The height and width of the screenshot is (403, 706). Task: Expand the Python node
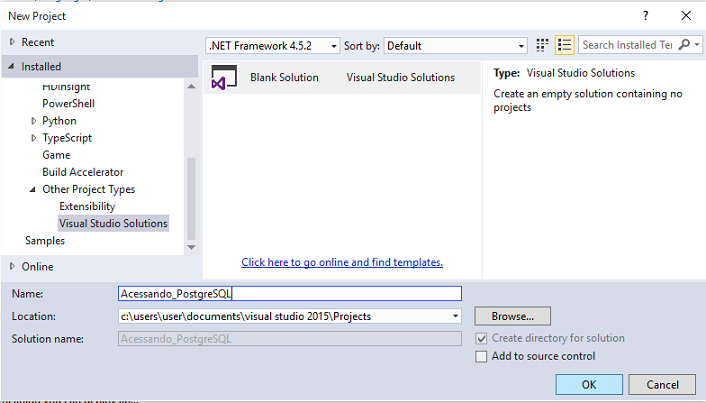click(x=33, y=121)
